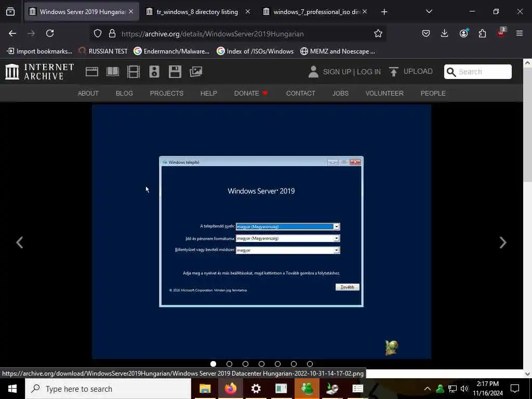Open the extensions puzzle icon
This screenshot has height=399, width=532.
point(482,33)
